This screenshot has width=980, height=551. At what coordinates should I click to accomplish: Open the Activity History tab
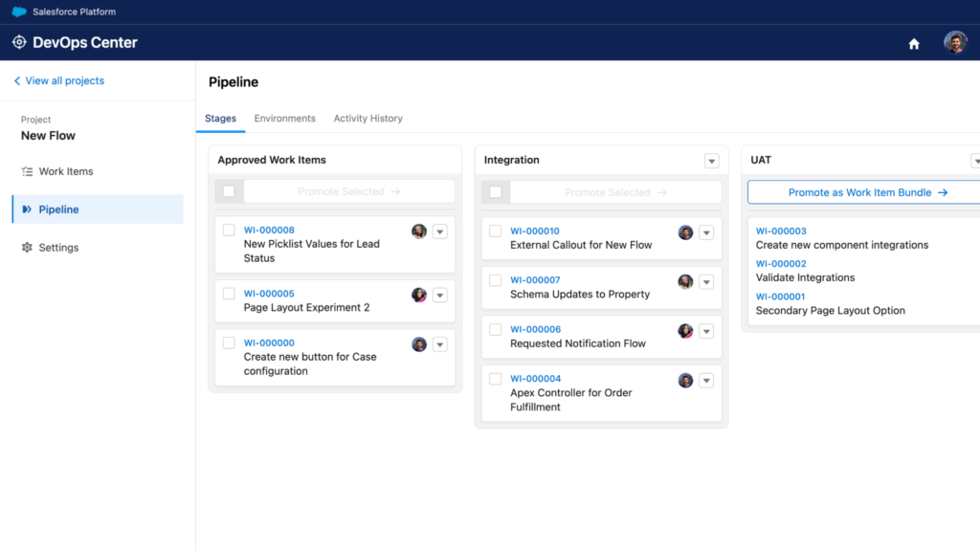[x=368, y=118]
